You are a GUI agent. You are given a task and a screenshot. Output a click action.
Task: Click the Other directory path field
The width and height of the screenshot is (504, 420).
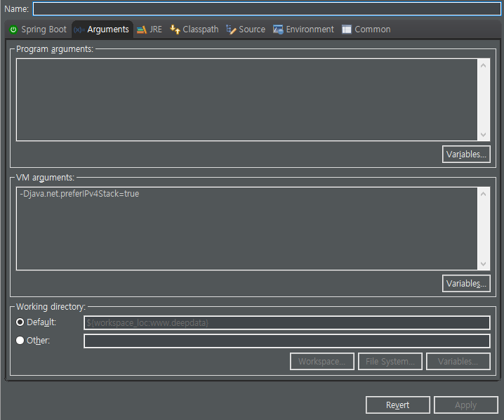pyautogui.click(x=286, y=341)
